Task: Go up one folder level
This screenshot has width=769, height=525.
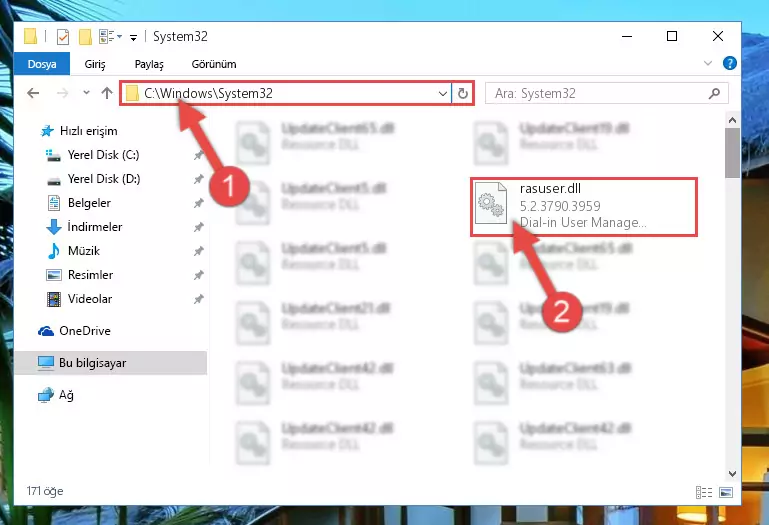Action: [x=107, y=93]
